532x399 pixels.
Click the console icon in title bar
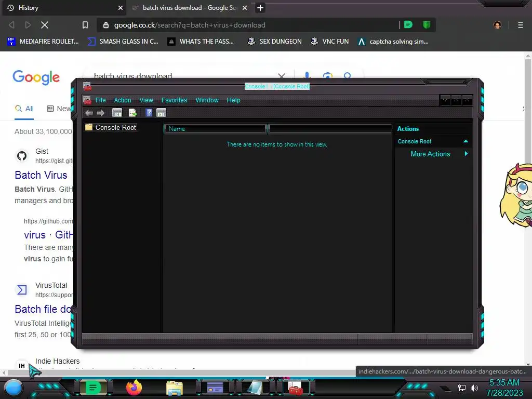click(x=87, y=87)
